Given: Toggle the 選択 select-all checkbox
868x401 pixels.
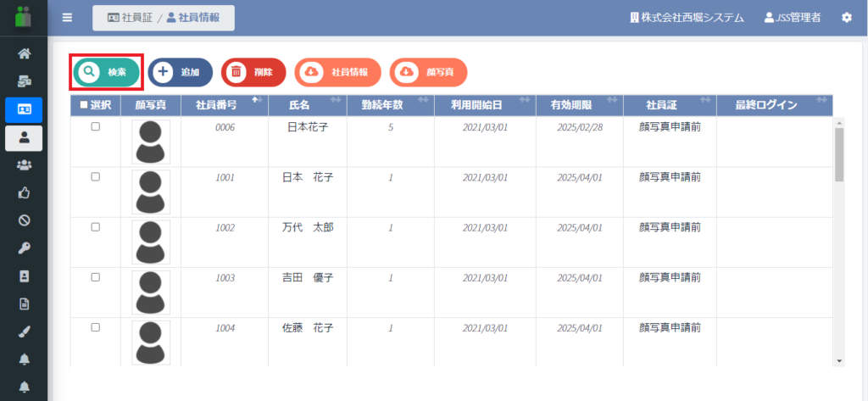Looking at the screenshot, I should [84, 105].
